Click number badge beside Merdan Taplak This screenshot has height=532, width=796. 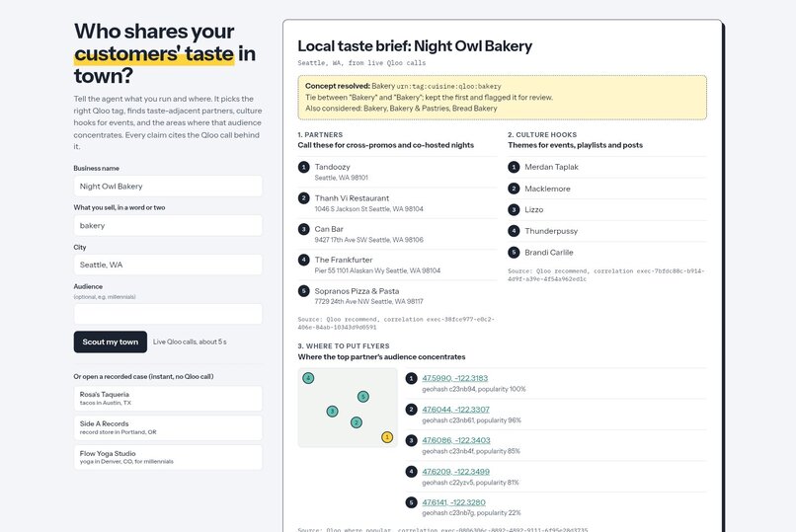click(514, 167)
